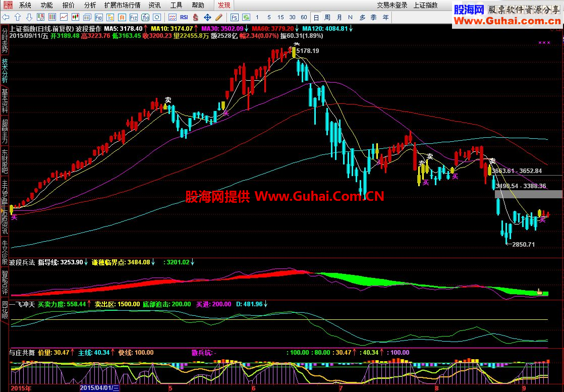The height and width of the screenshot is (392, 564).
Task: Click the 上证指数 title label
Action: pos(425,5)
